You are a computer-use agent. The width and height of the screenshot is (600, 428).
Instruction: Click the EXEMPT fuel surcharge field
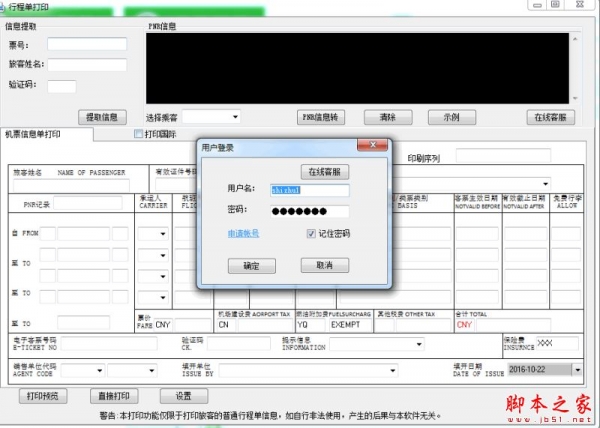coord(350,325)
